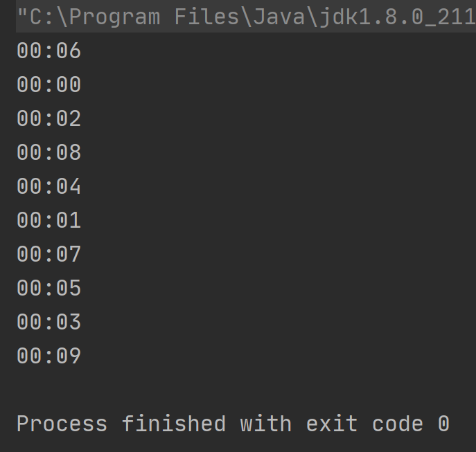Click the word finished in status message

point(174,424)
